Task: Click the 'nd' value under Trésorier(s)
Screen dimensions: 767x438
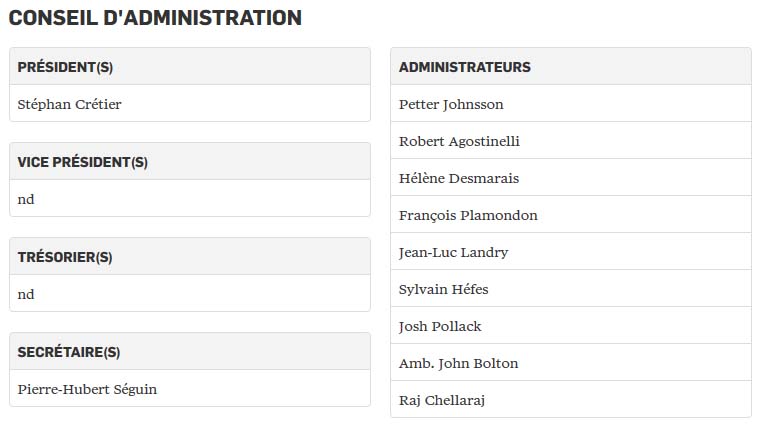Action: (26, 294)
